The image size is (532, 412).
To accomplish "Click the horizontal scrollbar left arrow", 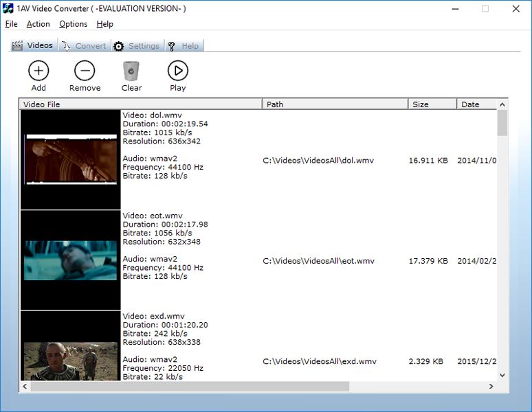I will [25, 386].
